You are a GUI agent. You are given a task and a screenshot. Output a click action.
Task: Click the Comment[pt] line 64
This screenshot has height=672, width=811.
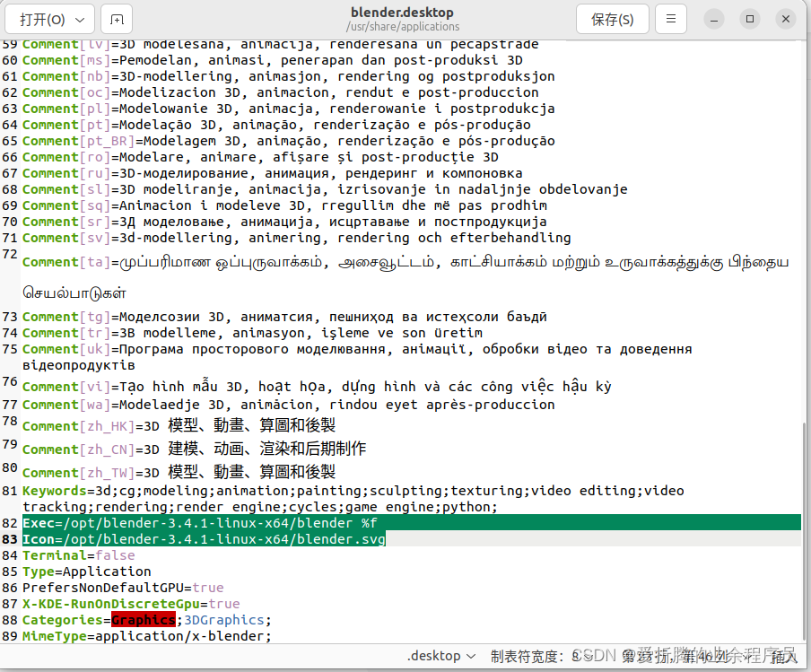tap(276, 125)
